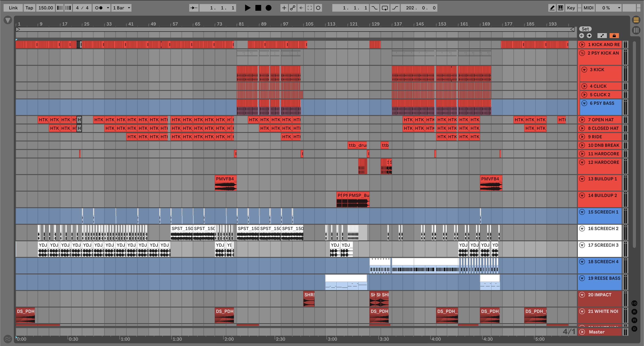
Task: Show the In/Out section I-O button
Action: point(635,303)
